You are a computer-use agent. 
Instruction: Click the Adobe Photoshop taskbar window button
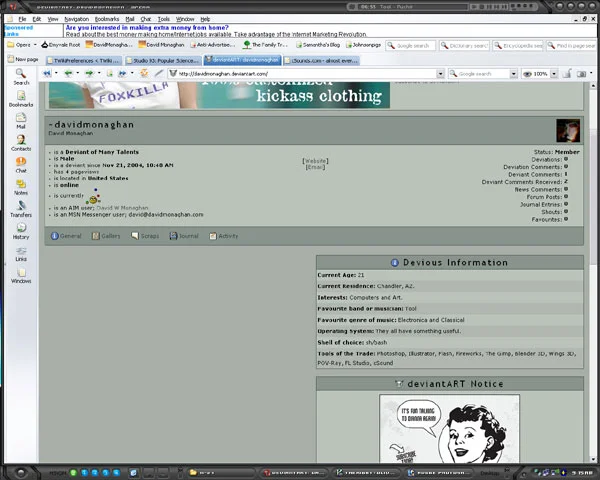[x=437, y=472]
